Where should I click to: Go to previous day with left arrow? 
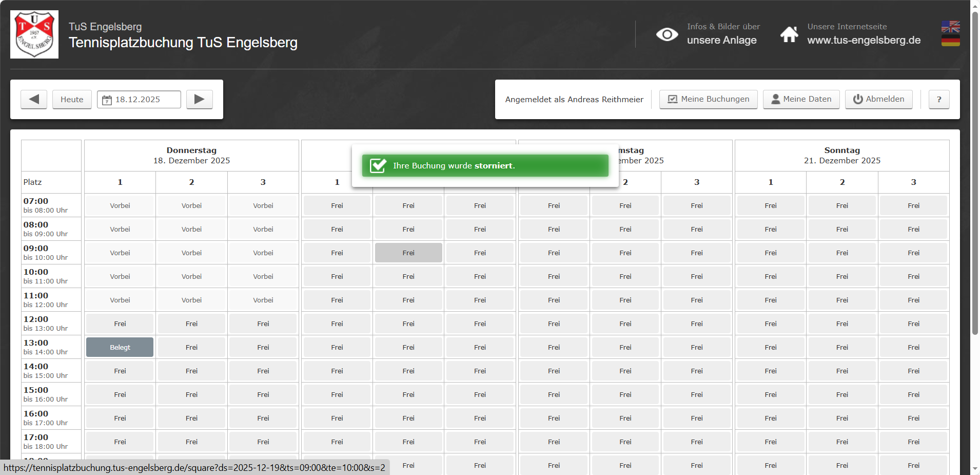[x=34, y=99]
